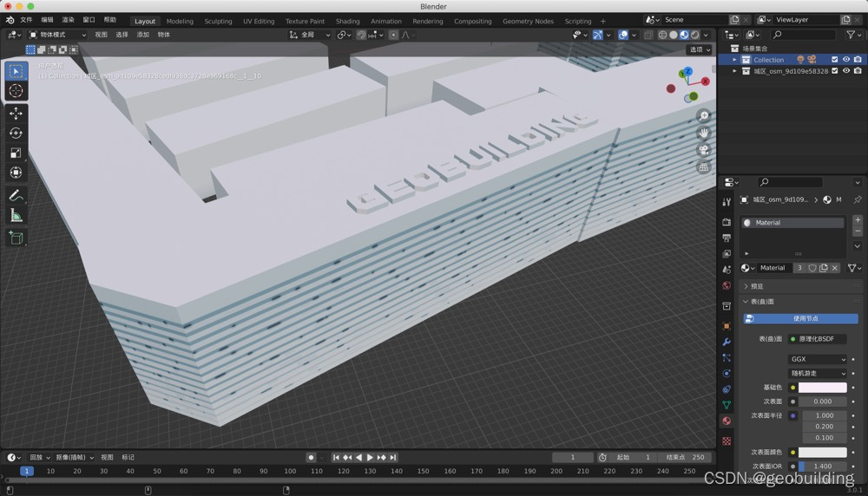The image size is (868, 496).
Task: Open the View Layer properties tab
Action: tap(727, 254)
